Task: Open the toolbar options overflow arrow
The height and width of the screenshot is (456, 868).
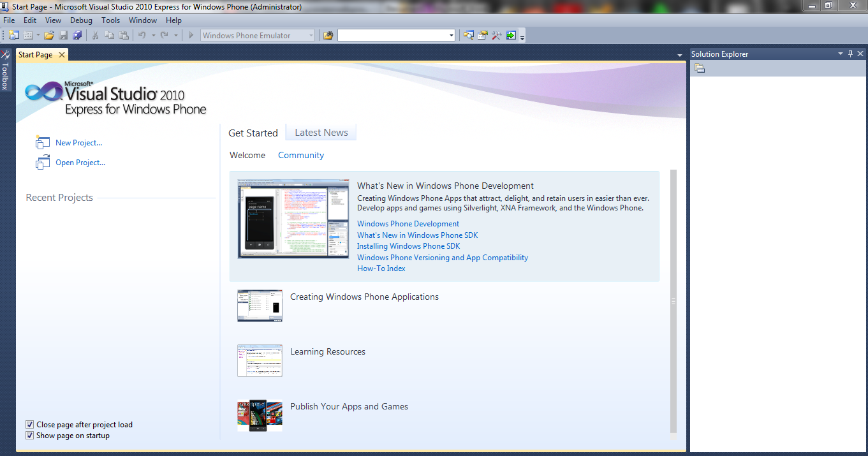Action: pyautogui.click(x=522, y=37)
